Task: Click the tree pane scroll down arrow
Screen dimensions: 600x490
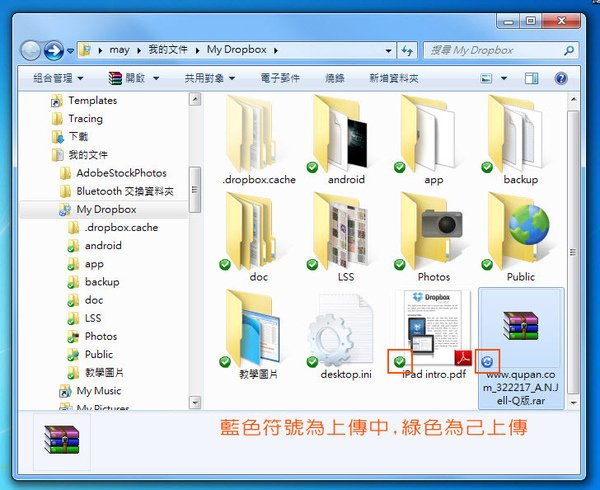Action: tap(195, 402)
